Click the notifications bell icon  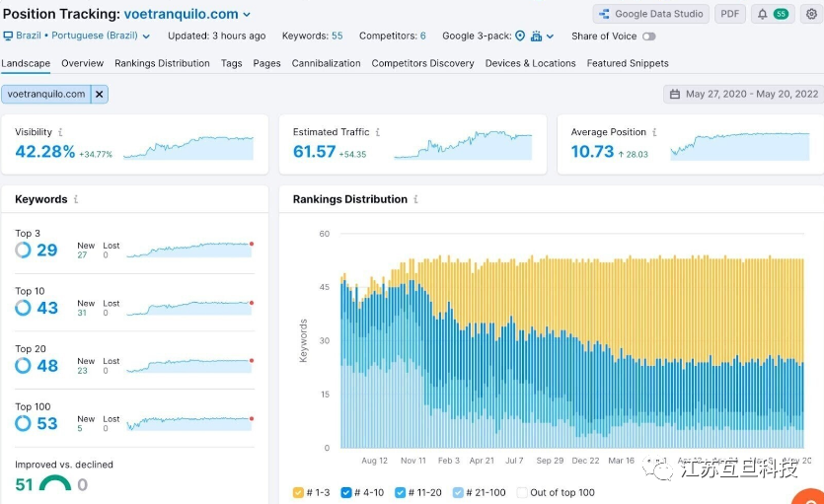(762, 14)
